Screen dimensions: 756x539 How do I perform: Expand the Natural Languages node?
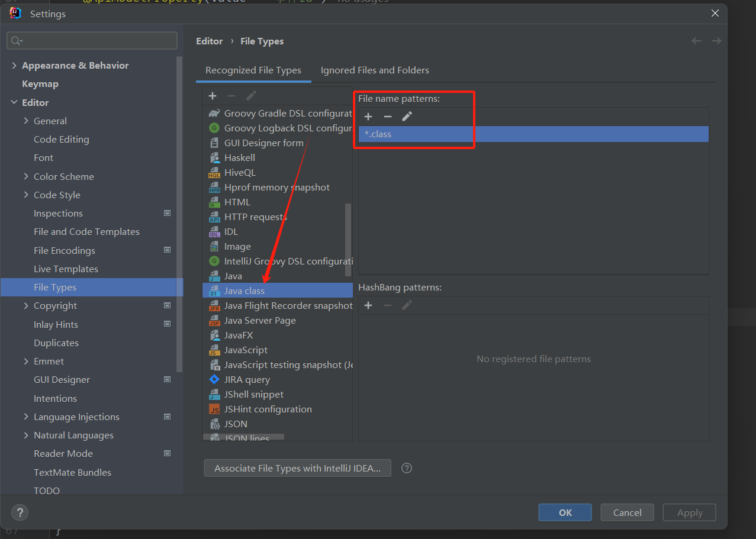coord(26,435)
